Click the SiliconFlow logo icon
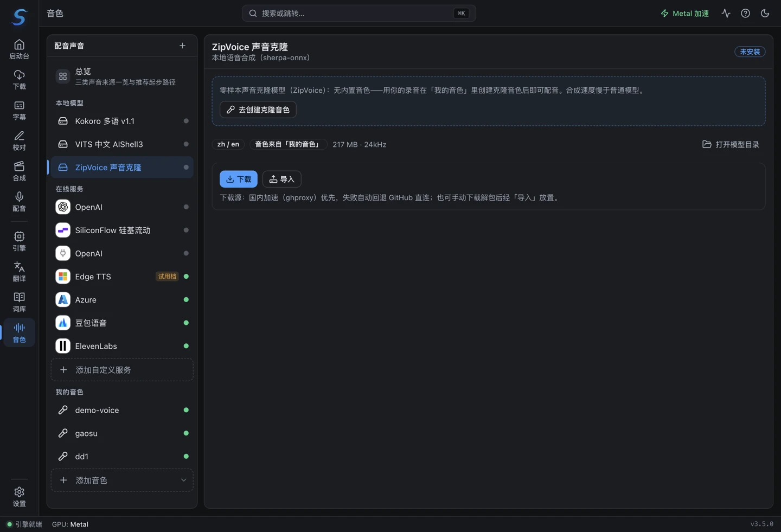The height and width of the screenshot is (532, 781). (63, 230)
